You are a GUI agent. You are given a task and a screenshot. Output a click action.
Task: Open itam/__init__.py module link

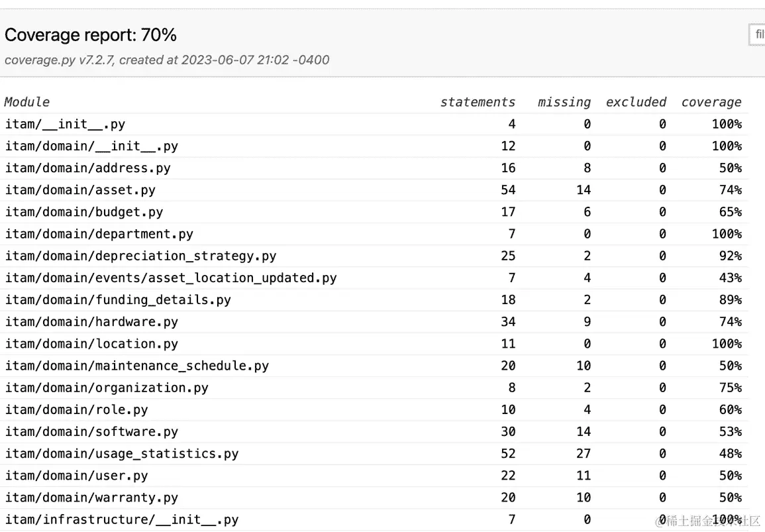point(65,124)
